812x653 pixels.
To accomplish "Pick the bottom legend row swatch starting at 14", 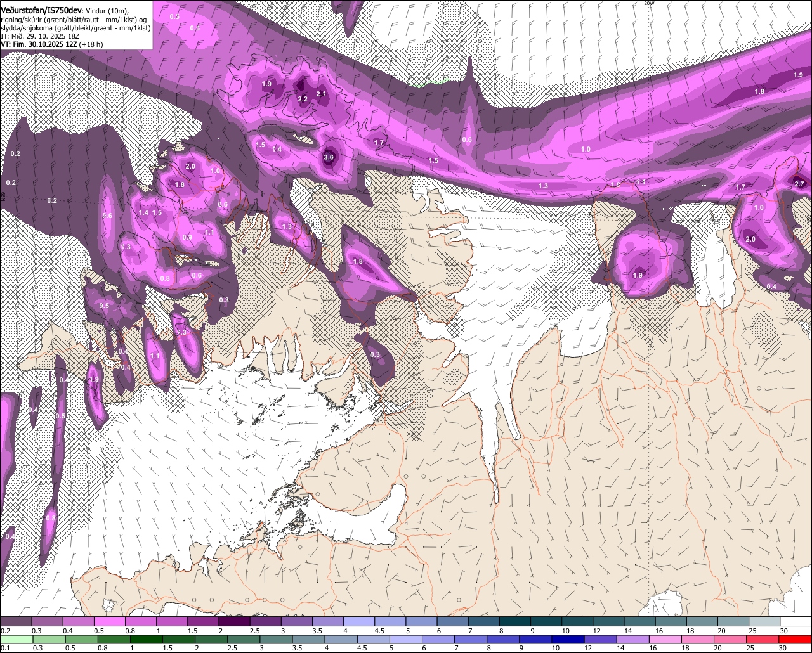I will click(633, 639).
